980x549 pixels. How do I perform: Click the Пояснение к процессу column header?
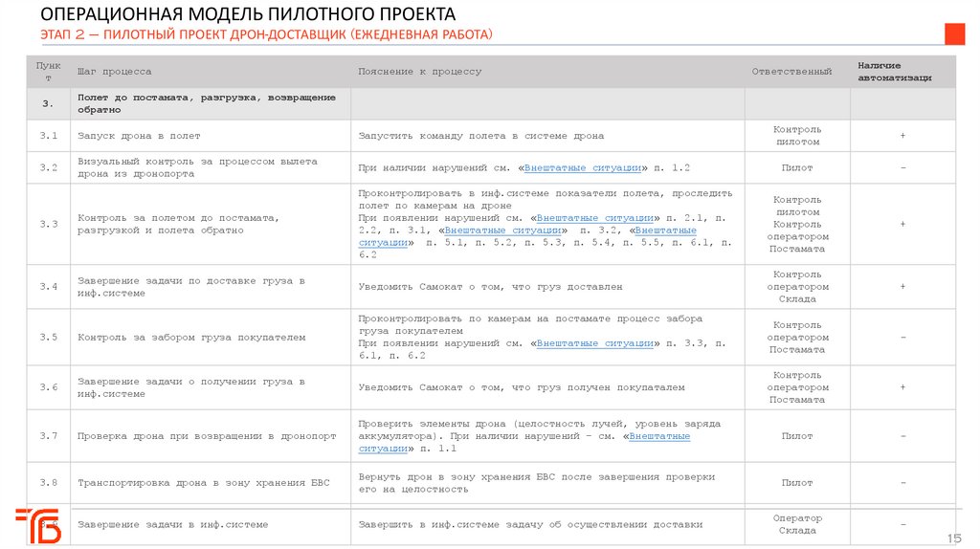click(419, 71)
